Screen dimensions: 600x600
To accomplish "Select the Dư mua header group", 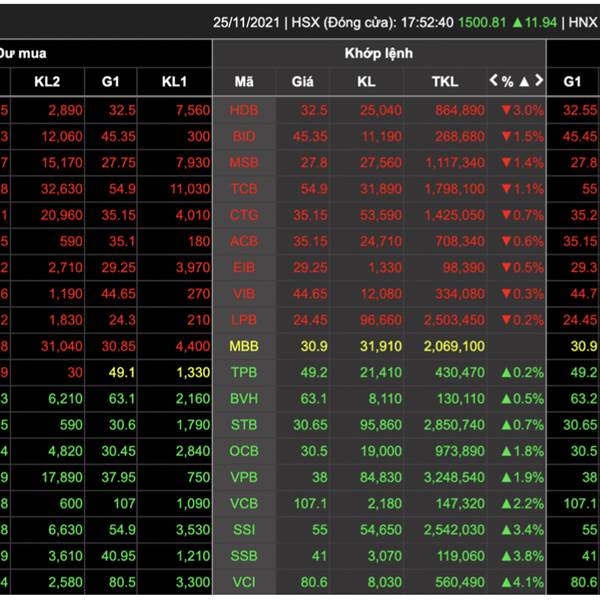I will (23, 54).
